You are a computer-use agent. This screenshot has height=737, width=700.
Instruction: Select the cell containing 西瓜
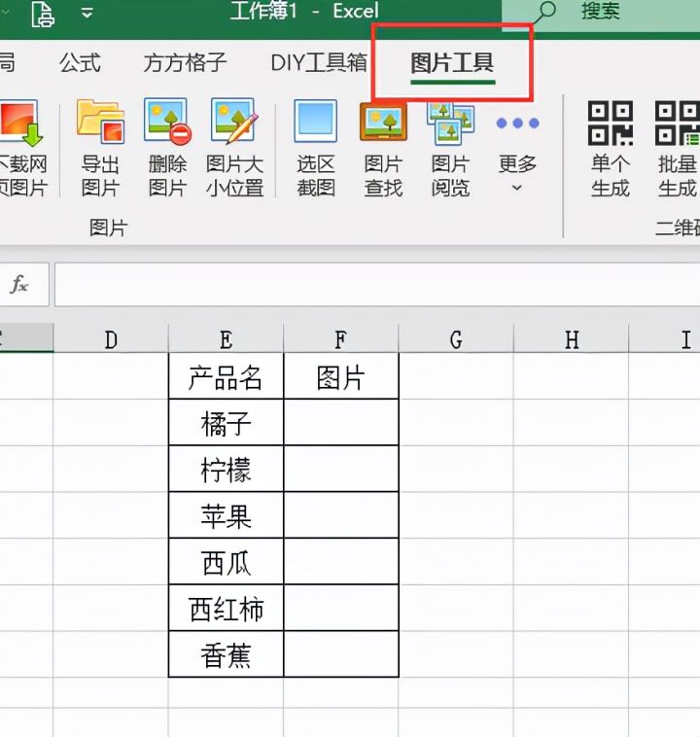tap(227, 562)
